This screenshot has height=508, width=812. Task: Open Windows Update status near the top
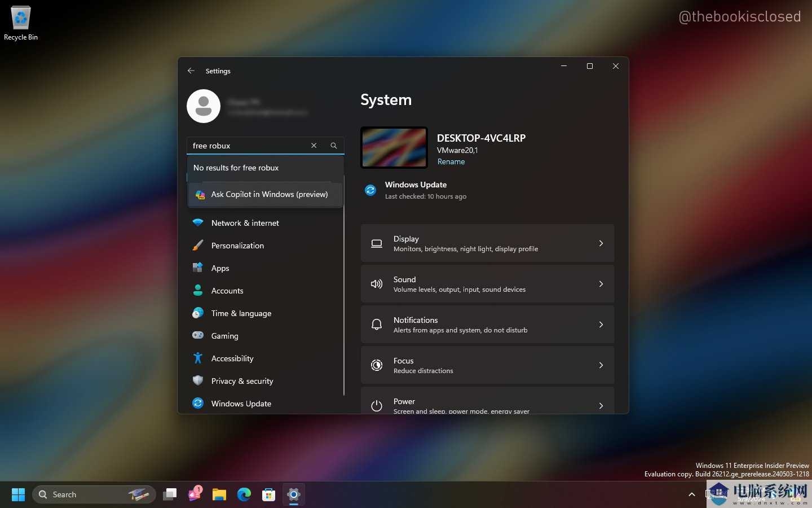point(416,190)
